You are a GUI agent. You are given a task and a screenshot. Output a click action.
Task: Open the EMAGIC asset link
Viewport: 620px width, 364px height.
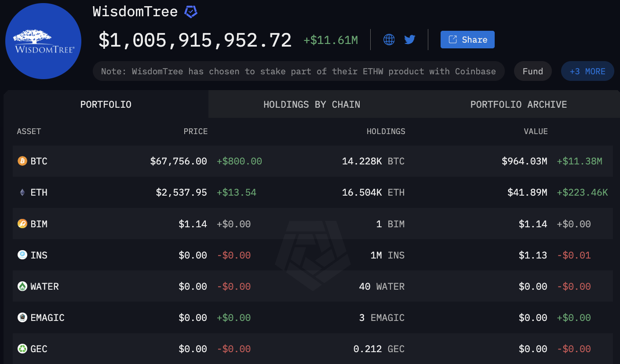[x=47, y=317]
